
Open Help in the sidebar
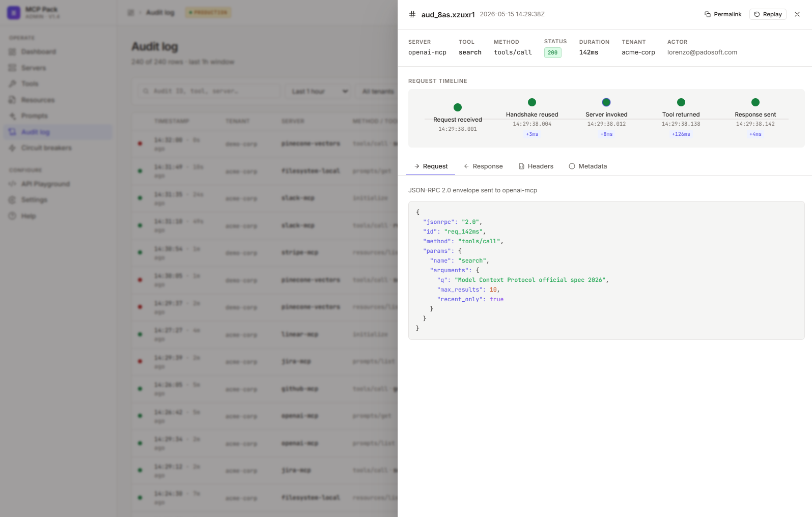click(58, 216)
